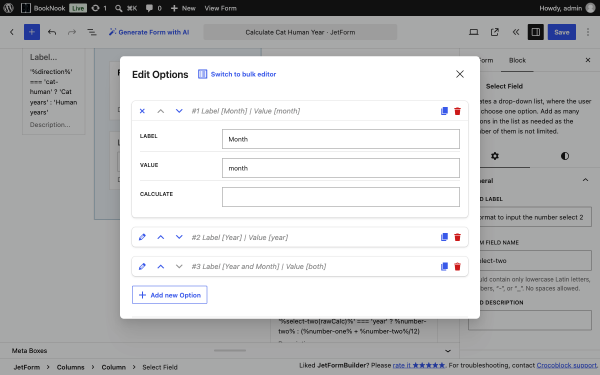Switch to bulk editor
Screen dimensions: 600x375
(237, 74)
